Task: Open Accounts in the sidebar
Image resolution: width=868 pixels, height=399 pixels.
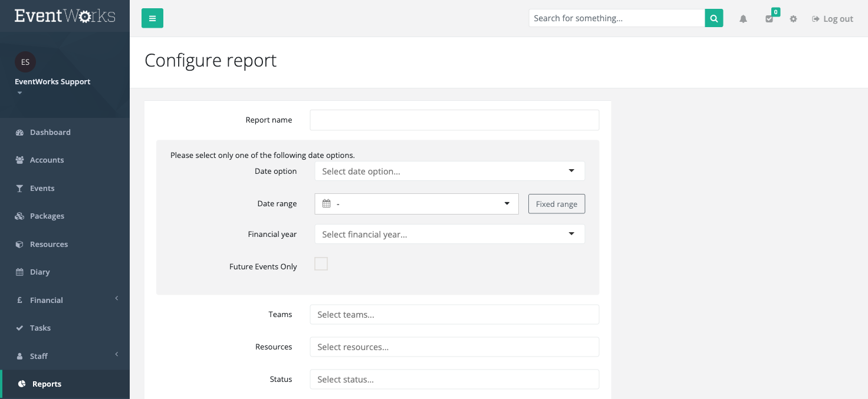Action: click(x=65, y=160)
